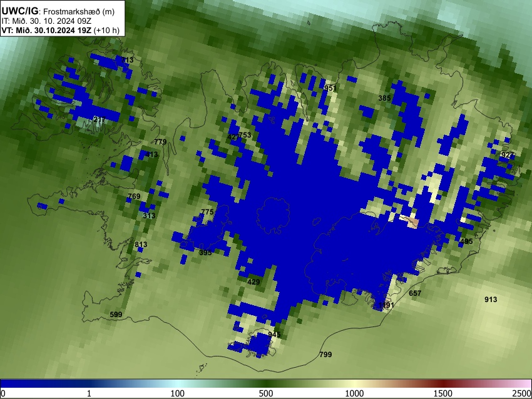Click the color scale tick label 100
Screen dimensions: 532x399
click(177, 393)
